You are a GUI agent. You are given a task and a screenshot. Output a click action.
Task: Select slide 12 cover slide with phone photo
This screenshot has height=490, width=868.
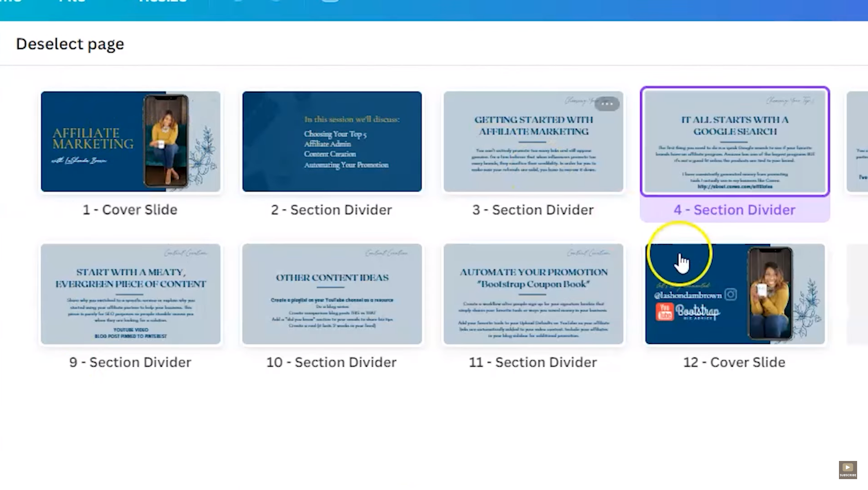(734, 294)
